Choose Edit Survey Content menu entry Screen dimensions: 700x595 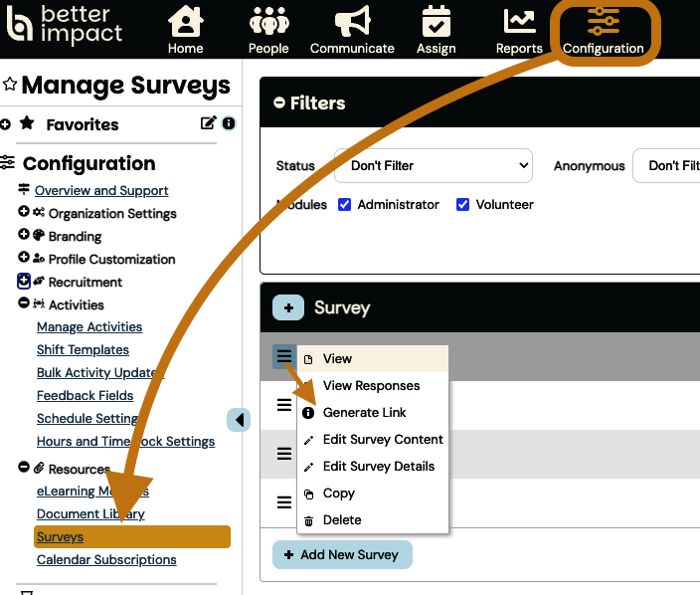coord(383,439)
